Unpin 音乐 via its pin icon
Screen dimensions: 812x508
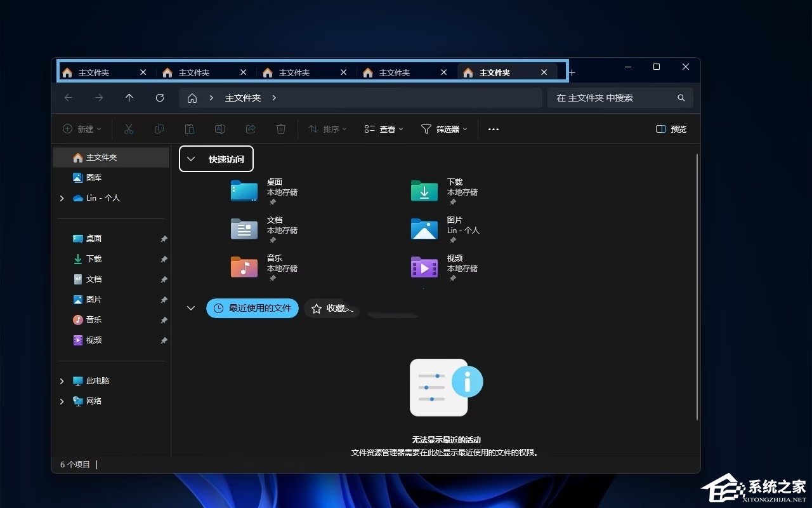click(164, 319)
